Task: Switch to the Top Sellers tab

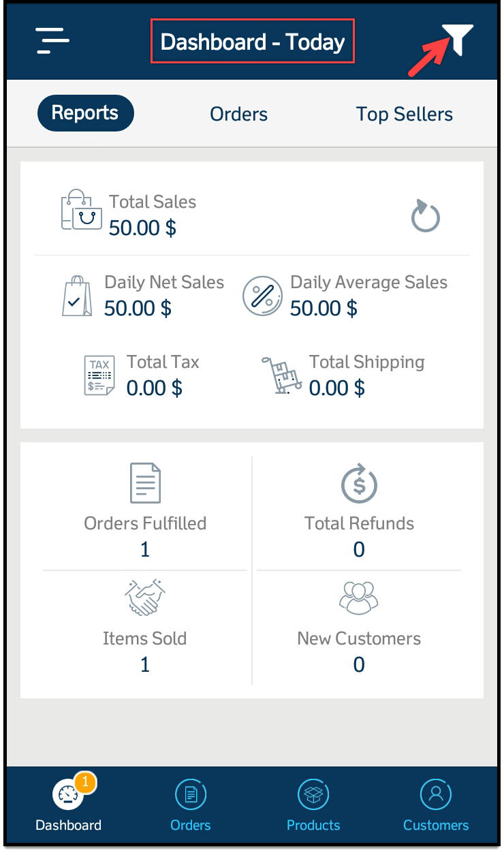Action: click(x=405, y=114)
